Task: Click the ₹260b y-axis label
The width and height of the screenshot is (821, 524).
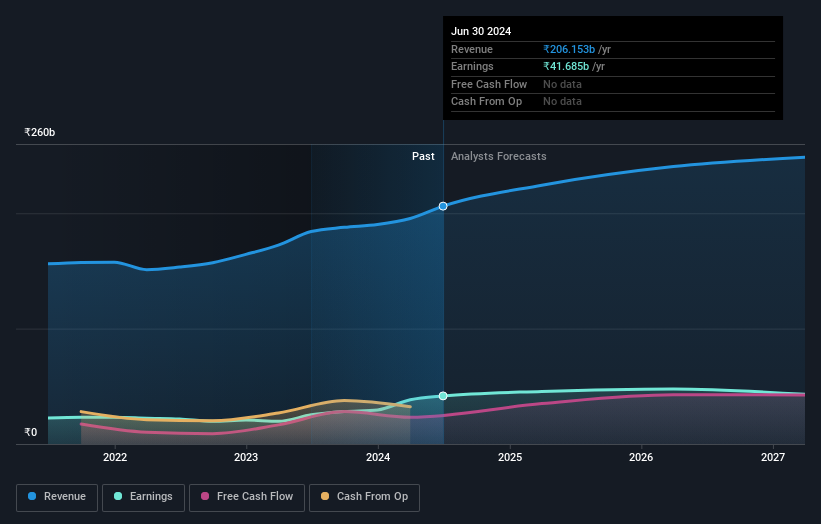Action: pos(39,132)
